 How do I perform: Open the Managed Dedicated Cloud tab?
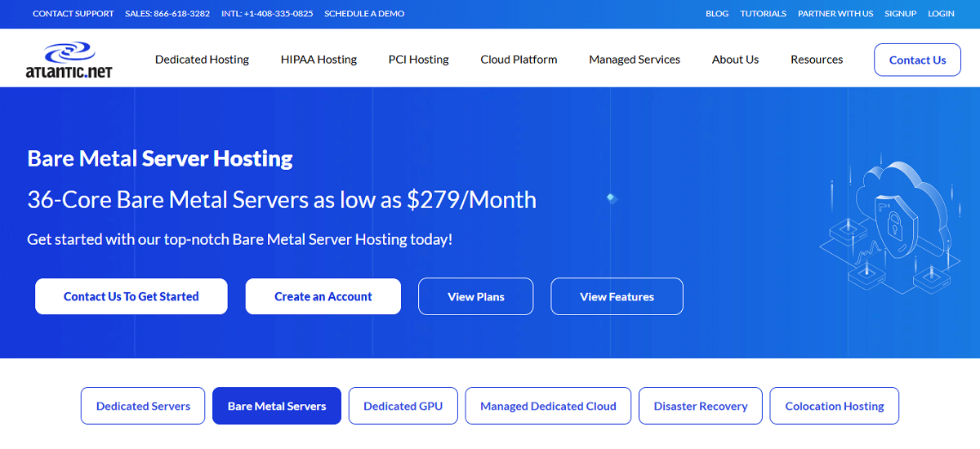point(549,406)
